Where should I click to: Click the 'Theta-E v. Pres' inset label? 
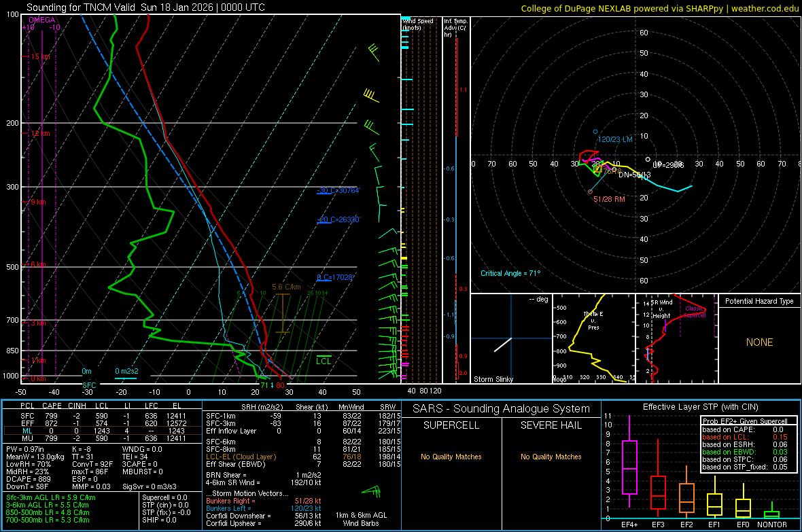[x=593, y=320]
